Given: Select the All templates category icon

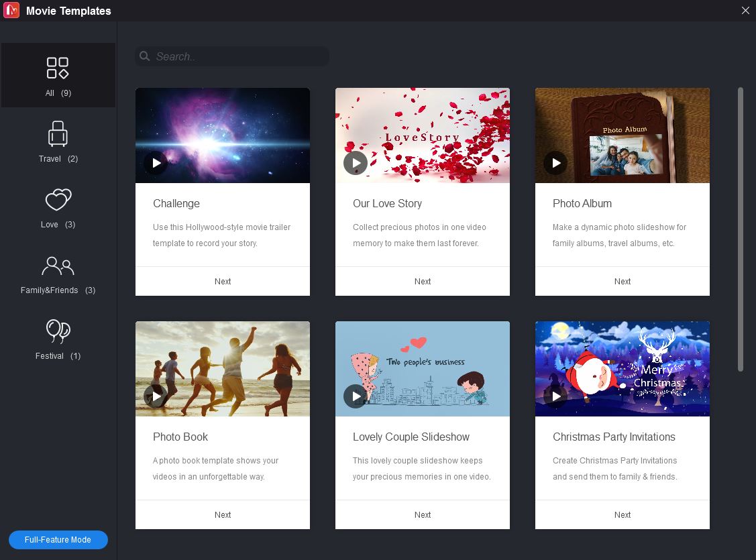Looking at the screenshot, I should tap(58, 67).
